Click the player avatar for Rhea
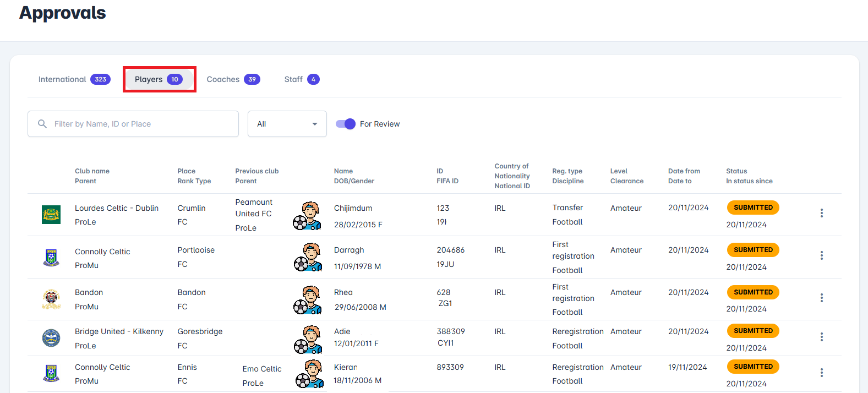 click(x=308, y=299)
